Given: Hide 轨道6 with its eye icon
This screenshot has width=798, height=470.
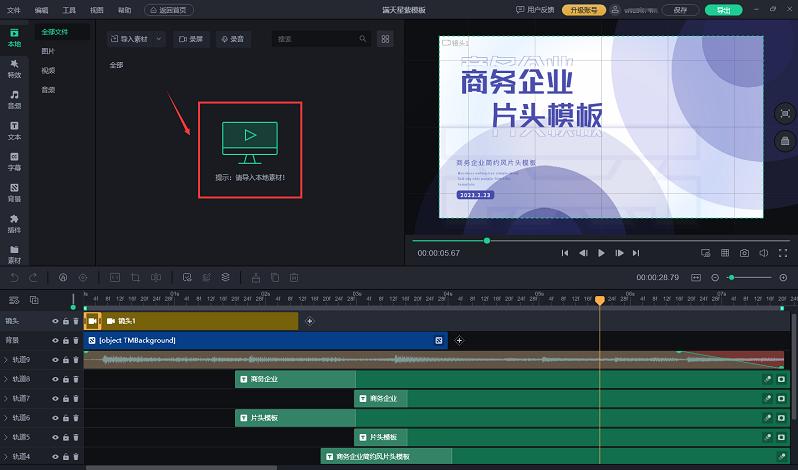Looking at the screenshot, I should 55,418.
